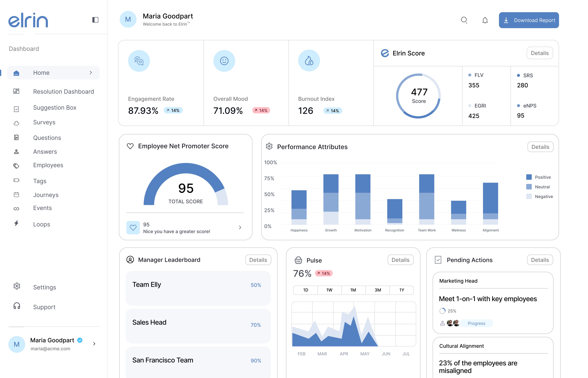Viewport: 588px width, 378px height.
Task: Collapse sidebar with panel toggle icon
Action: (x=95, y=20)
